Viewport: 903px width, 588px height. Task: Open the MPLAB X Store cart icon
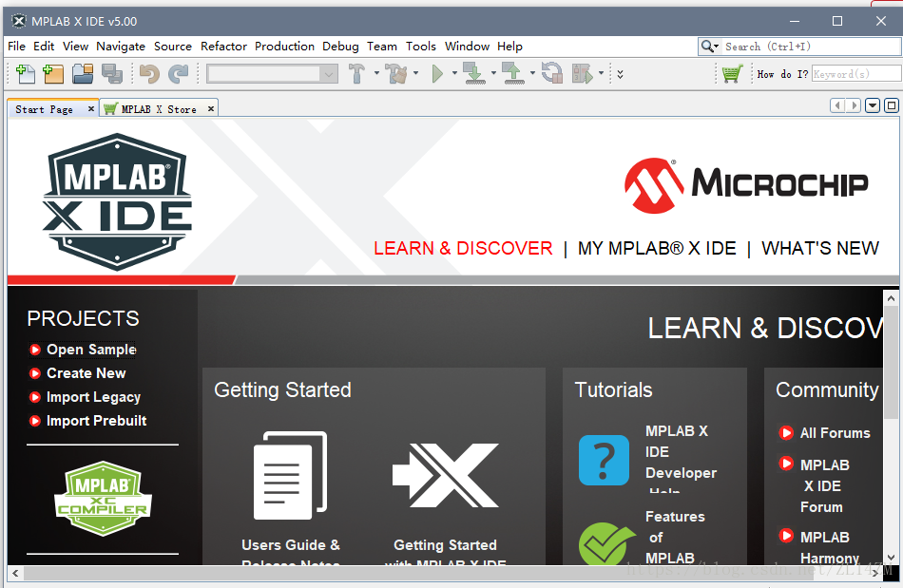click(732, 74)
